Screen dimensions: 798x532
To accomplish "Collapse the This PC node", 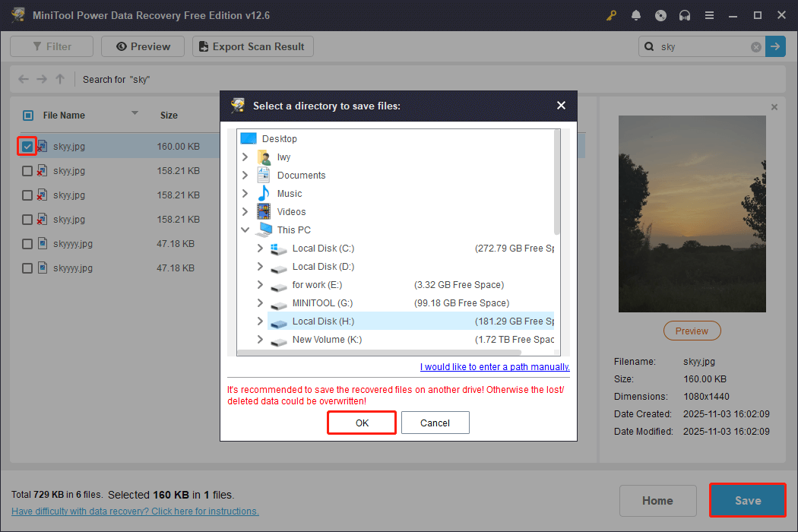I will coord(245,230).
